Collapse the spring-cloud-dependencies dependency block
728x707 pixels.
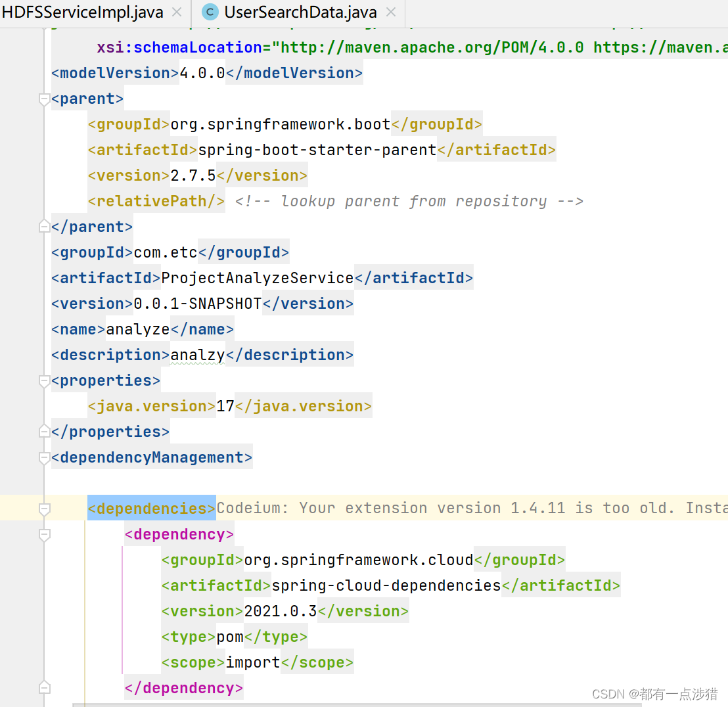[x=43, y=534]
